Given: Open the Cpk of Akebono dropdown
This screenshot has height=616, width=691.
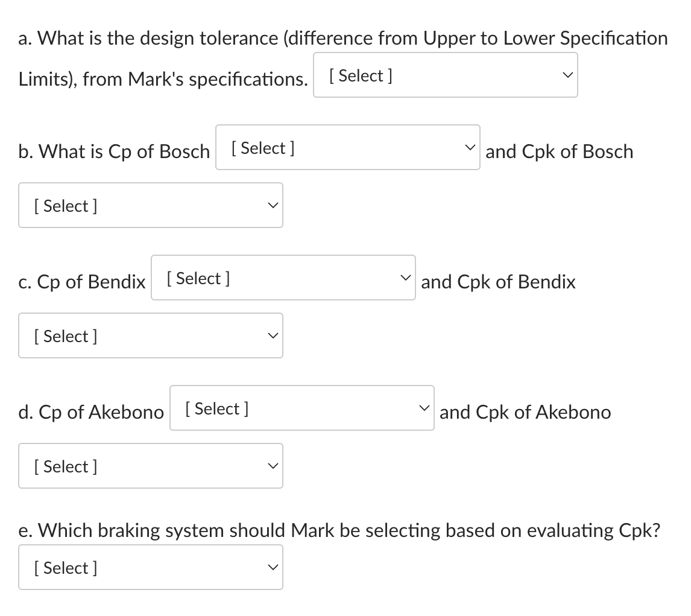Looking at the screenshot, I should (150, 466).
